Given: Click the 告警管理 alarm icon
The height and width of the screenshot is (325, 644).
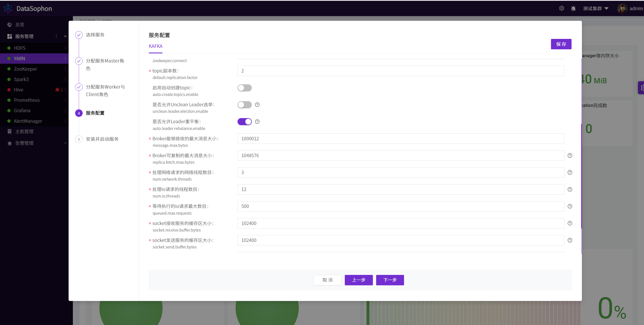Looking at the screenshot, I should tap(10, 143).
